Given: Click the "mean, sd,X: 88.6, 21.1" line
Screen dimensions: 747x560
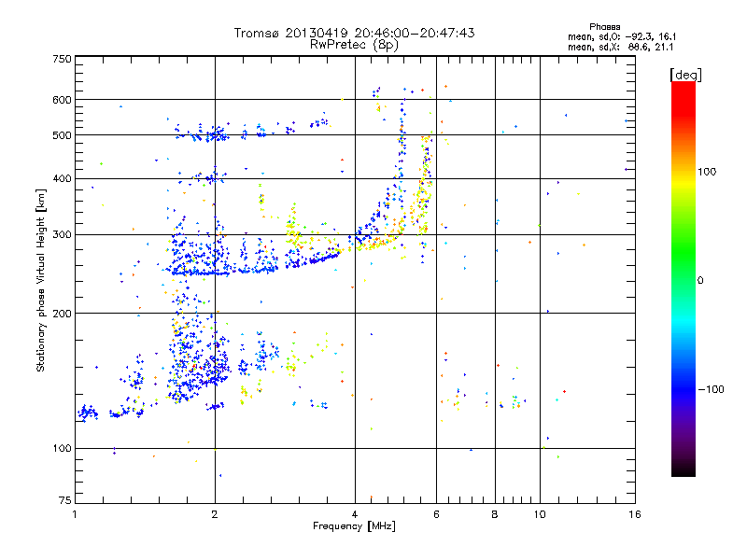Looking at the screenshot, I should [x=620, y=47].
